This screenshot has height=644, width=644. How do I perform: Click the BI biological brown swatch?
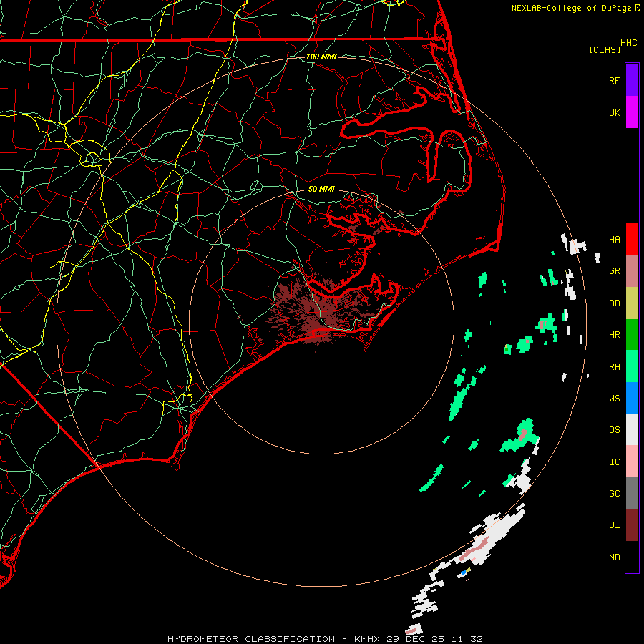point(632,525)
